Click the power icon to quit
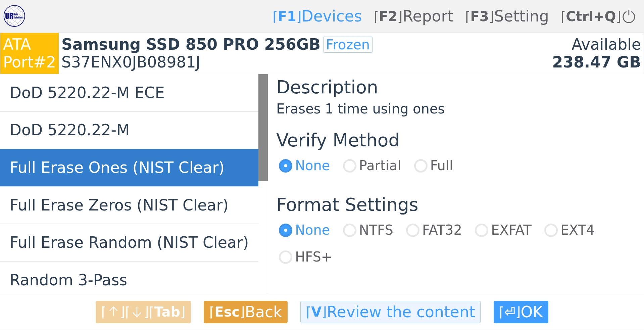 (629, 16)
